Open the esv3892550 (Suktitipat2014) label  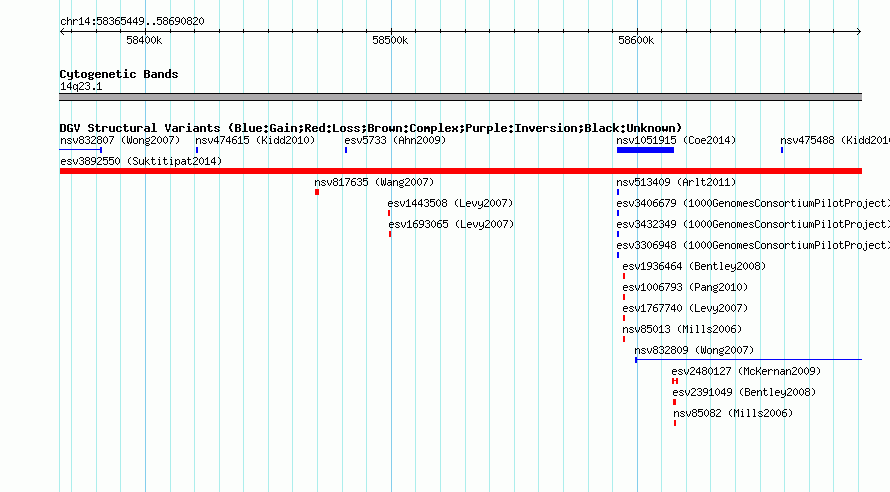[x=141, y=161]
